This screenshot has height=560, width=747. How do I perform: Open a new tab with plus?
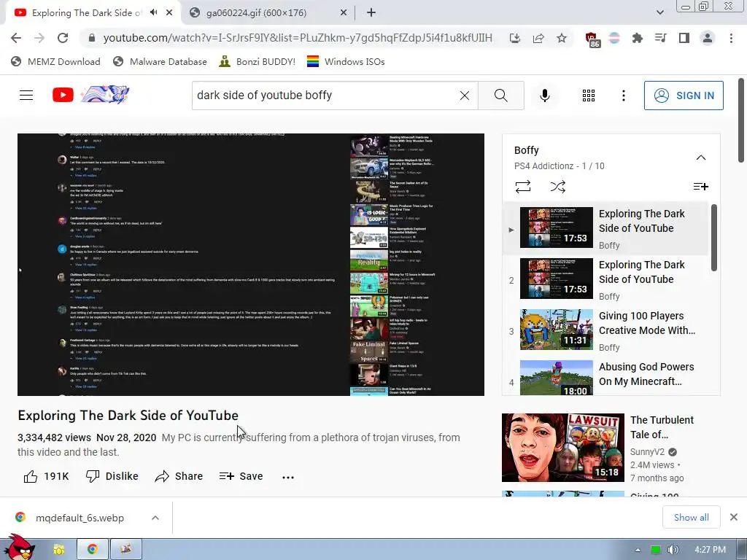[x=371, y=13]
